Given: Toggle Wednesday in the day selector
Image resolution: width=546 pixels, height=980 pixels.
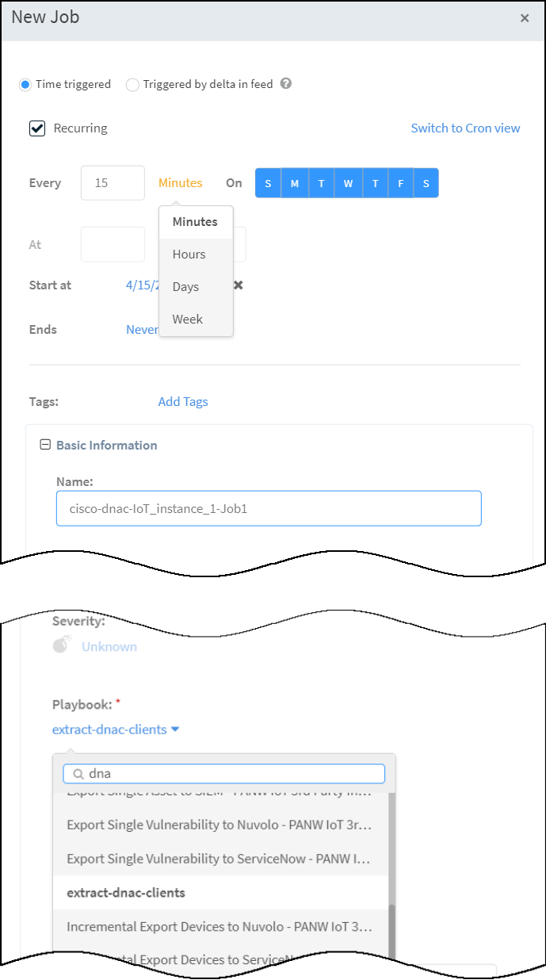Looking at the screenshot, I should (348, 183).
